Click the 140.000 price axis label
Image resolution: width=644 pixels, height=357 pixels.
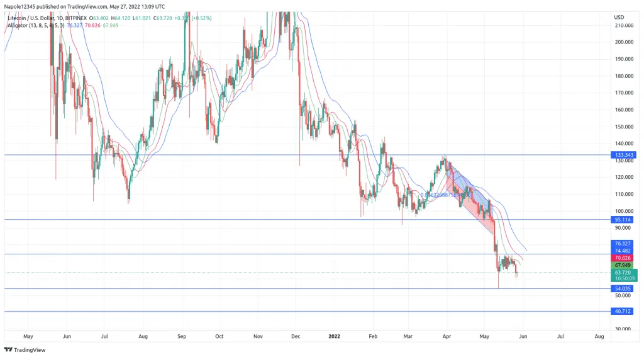tap(624, 144)
